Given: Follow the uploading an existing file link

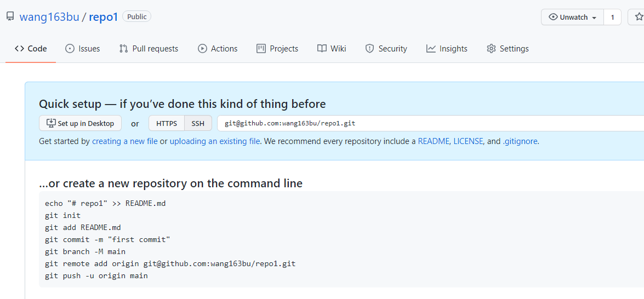Looking at the screenshot, I should (x=215, y=141).
